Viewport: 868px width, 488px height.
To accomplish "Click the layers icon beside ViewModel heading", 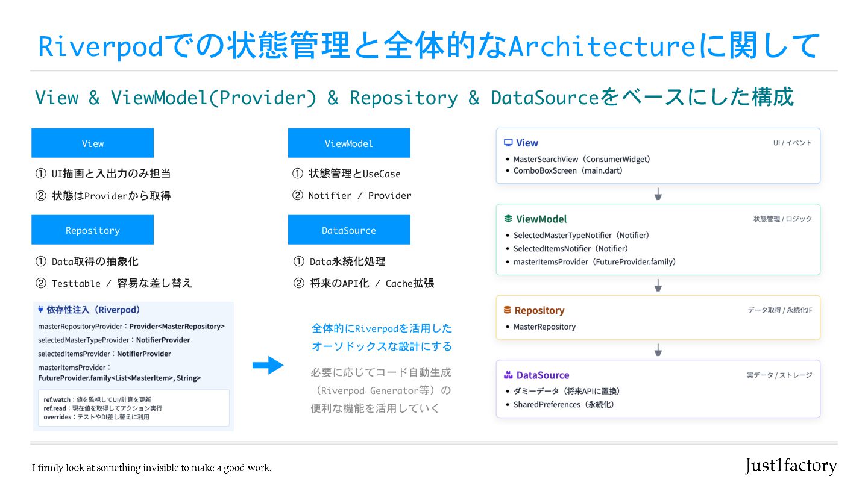I will (x=508, y=219).
